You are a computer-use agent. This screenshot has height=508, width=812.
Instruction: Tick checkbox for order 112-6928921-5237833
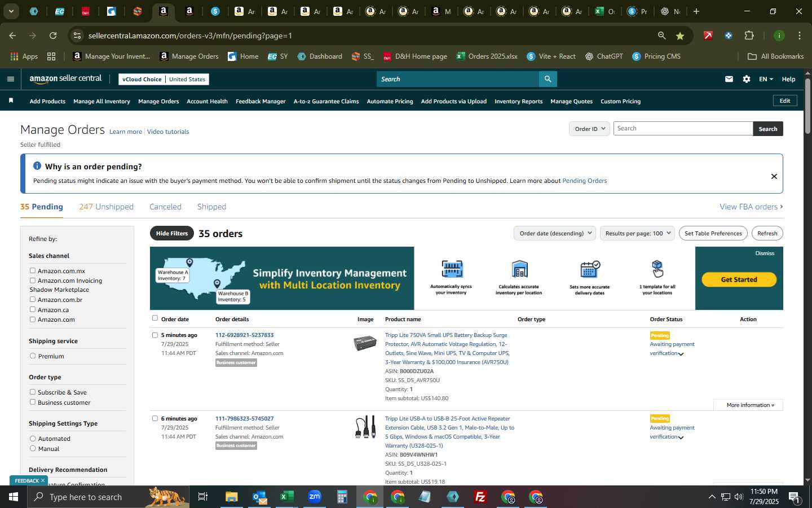coord(155,335)
